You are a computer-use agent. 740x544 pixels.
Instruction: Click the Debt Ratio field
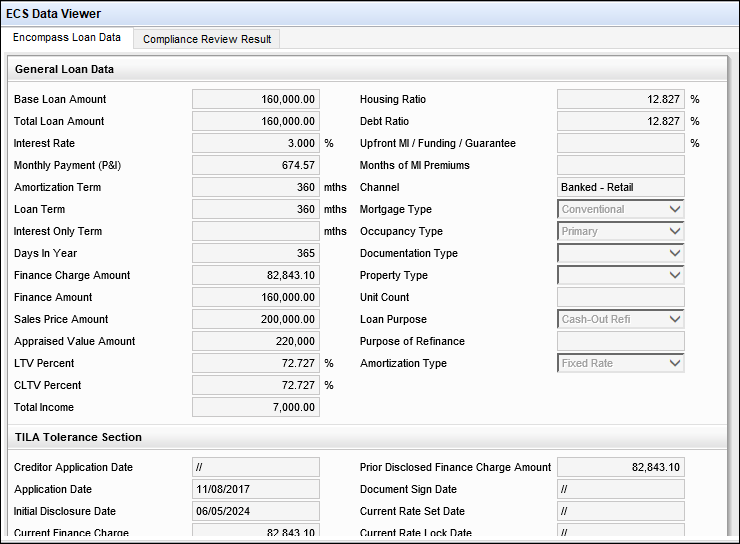(621, 121)
